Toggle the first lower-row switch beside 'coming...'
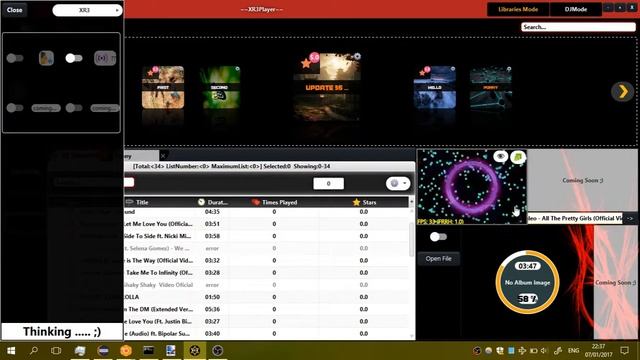This screenshot has height=360, width=640. pos(15,108)
